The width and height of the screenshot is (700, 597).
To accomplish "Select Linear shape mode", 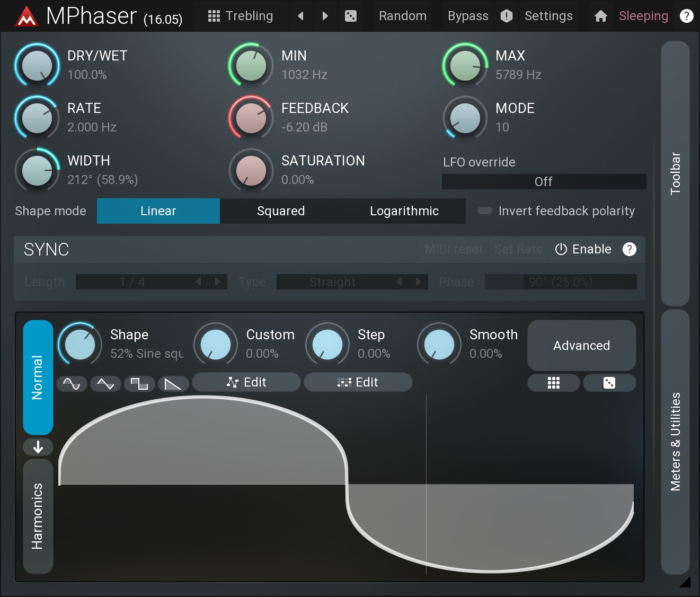I will pos(158,211).
